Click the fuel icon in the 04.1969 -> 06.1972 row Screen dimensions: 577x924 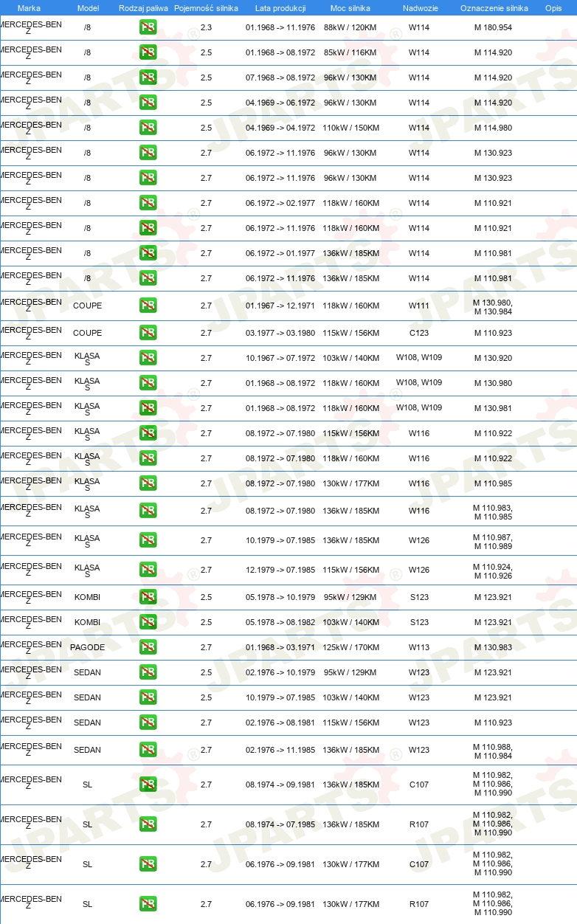tap(148, 103)
